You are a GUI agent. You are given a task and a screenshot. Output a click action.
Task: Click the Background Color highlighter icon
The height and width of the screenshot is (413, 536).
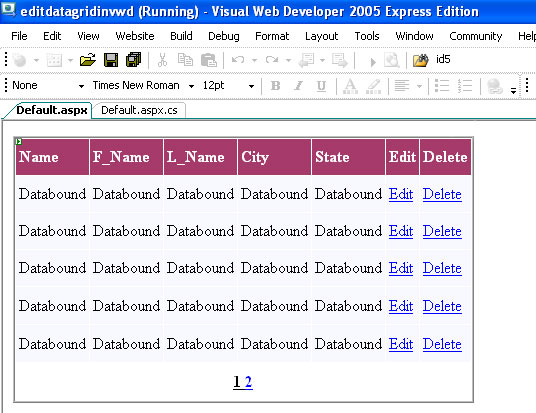374,86
